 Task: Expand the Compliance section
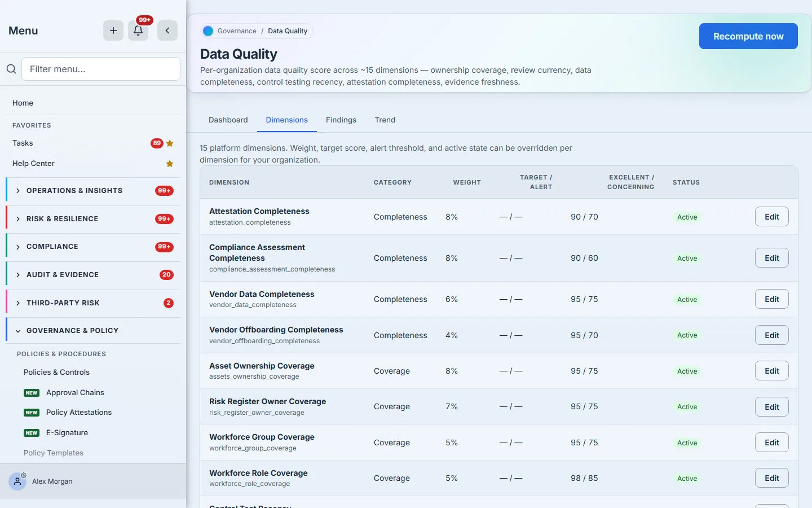point(93,247)
